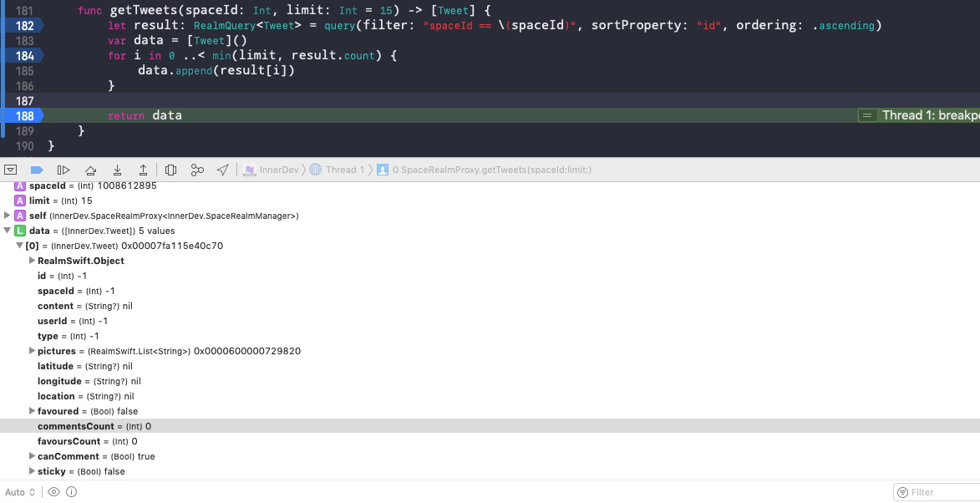This screenshot has width=980, height=503.
Task: Click the purple A icon beside limit
Action: pos(19,201)
